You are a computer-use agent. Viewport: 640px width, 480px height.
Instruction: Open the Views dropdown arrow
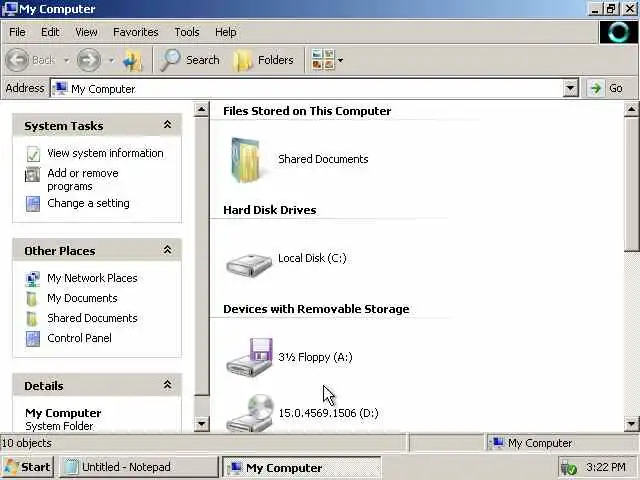340,60
